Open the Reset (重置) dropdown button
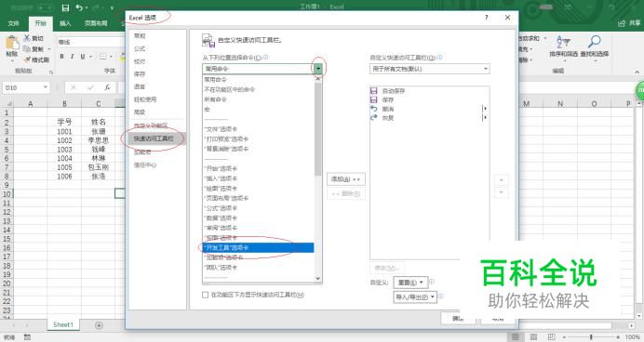 pos(410,283)
